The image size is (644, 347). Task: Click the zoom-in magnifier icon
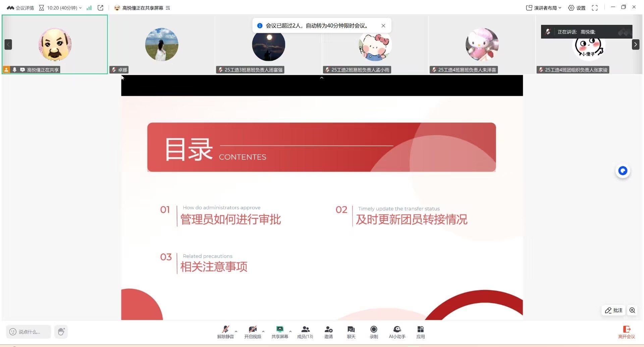point(632,310)
